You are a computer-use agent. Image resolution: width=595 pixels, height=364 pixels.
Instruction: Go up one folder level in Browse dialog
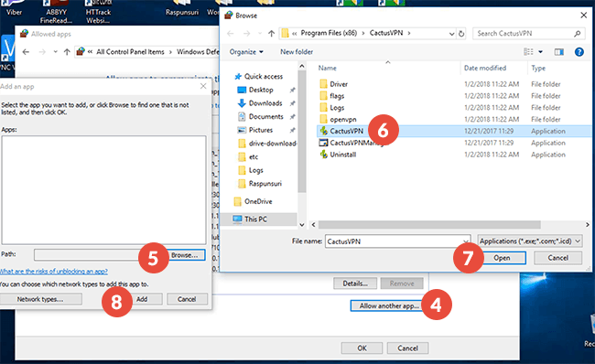point(271,33)
